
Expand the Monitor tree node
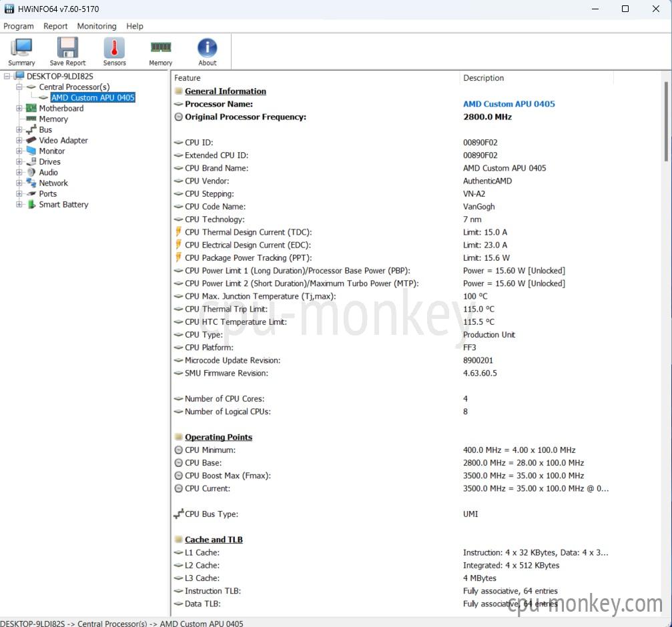19,151
